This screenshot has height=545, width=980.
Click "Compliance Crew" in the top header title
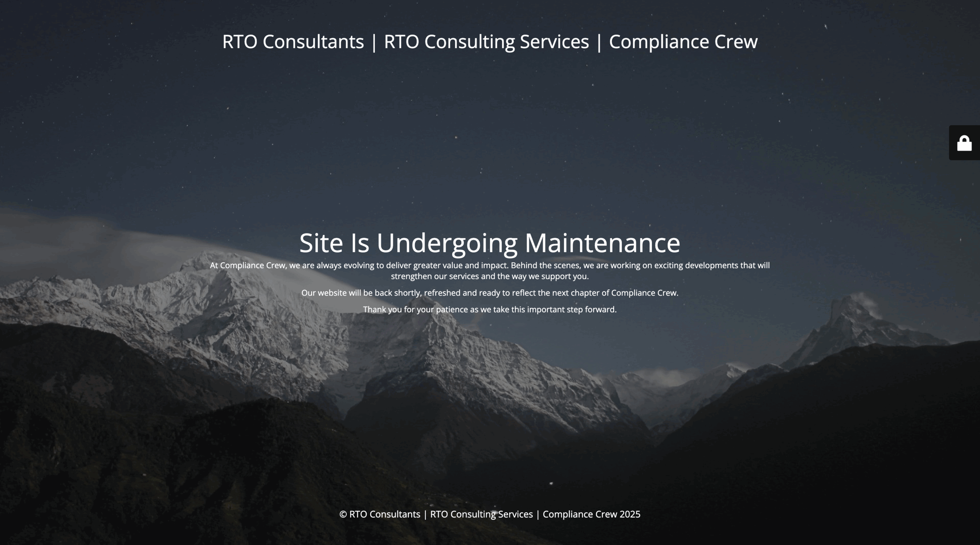point(683,42)
